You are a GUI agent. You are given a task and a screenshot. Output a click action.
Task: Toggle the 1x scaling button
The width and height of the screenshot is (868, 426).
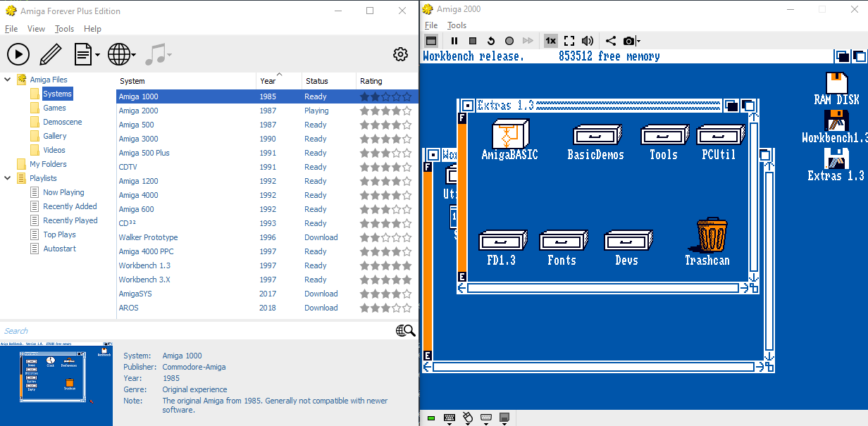[x=550, y=42]
